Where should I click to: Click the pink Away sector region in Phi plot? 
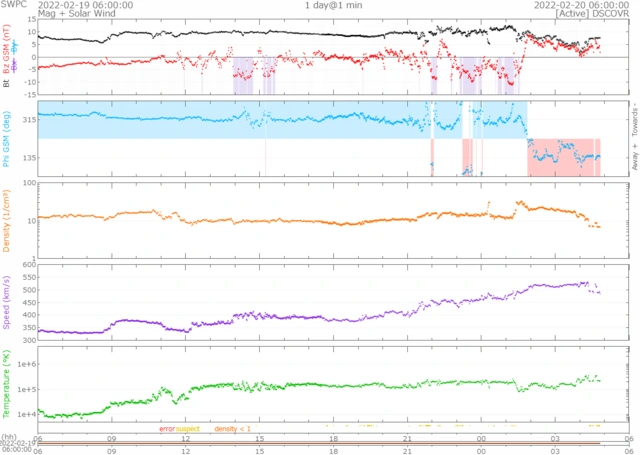coord(563,158)
